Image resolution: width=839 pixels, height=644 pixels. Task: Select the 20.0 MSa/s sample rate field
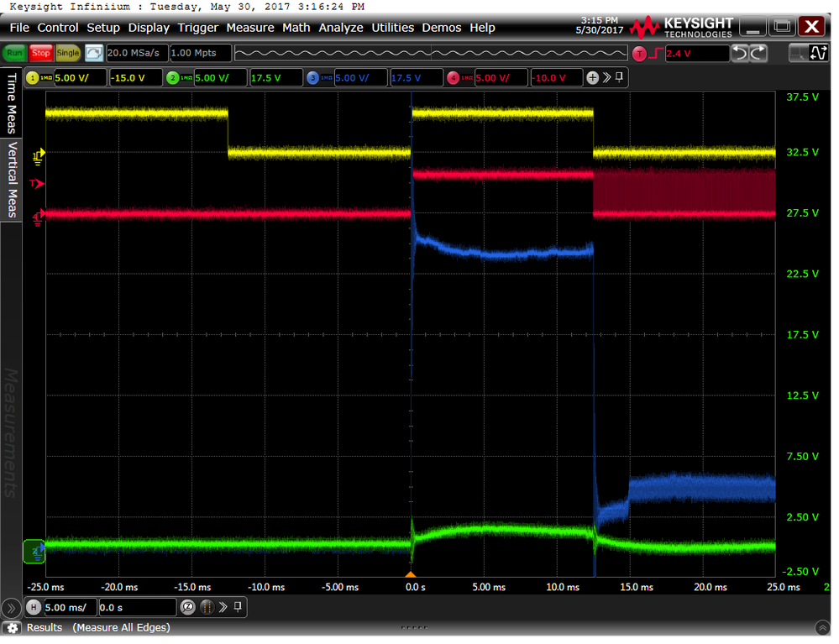[137, 53]
